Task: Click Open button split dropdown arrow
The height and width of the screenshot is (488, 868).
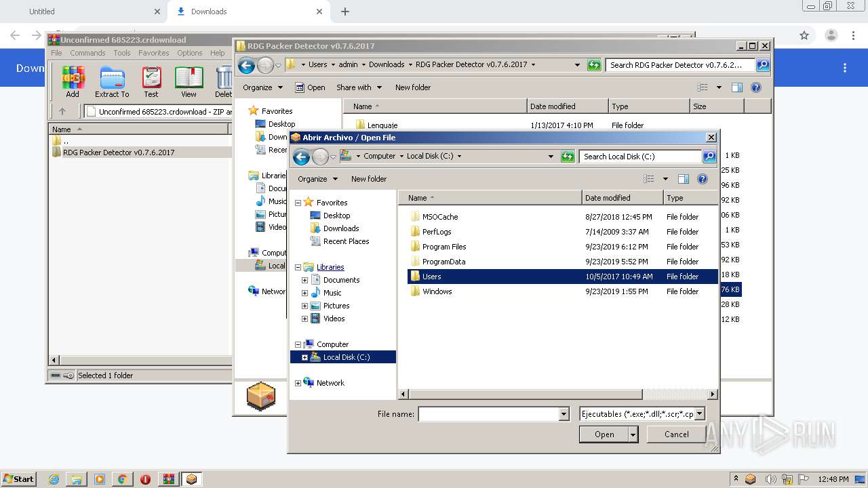Action: [633, 434]
